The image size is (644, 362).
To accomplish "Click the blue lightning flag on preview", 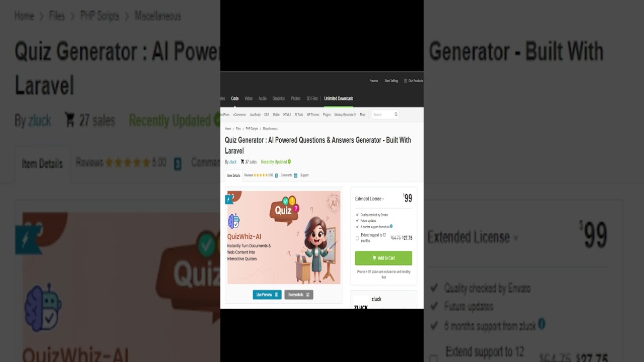I will coord(228,199).
